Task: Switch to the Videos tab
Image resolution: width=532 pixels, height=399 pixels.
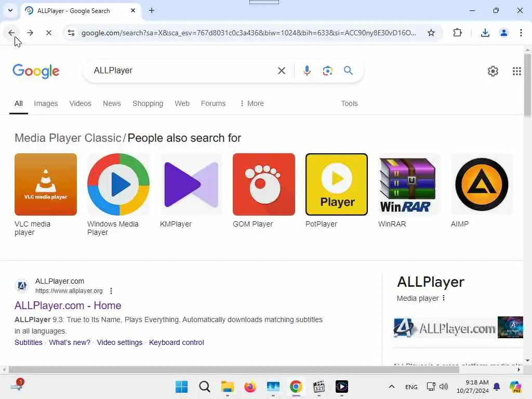Action: click(81, 103)
